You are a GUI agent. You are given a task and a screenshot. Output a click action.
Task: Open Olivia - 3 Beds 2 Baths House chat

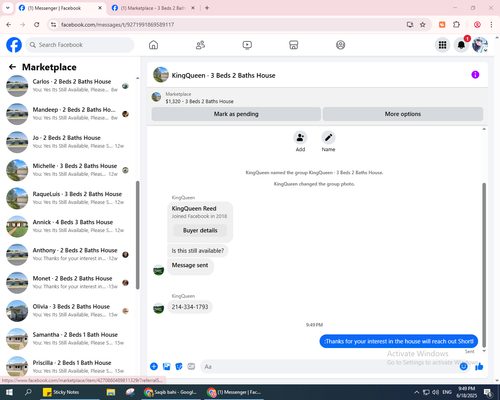pyautogui.click(x=68, y=311)
